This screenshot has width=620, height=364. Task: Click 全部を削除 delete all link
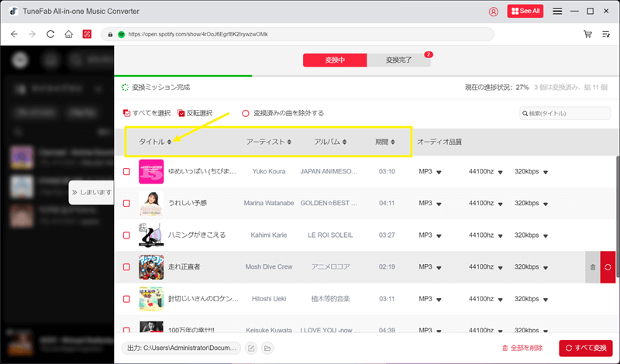pyautogui.click(x=522, y=349)
